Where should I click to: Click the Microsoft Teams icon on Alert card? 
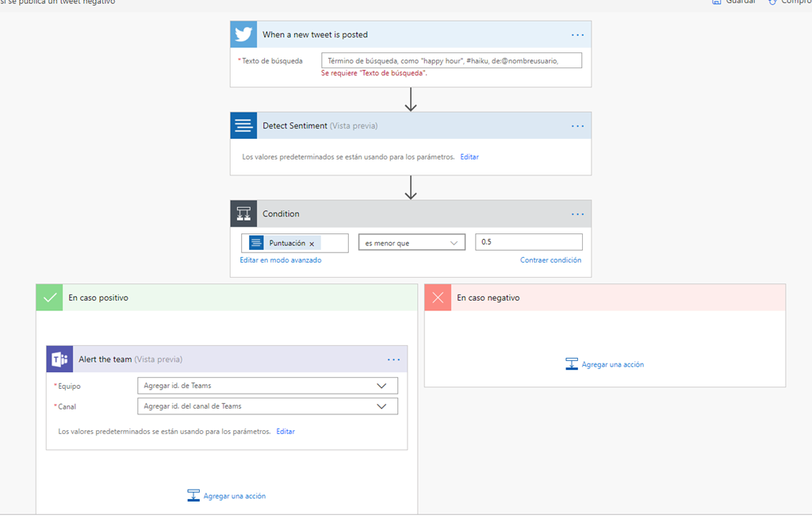59,359
